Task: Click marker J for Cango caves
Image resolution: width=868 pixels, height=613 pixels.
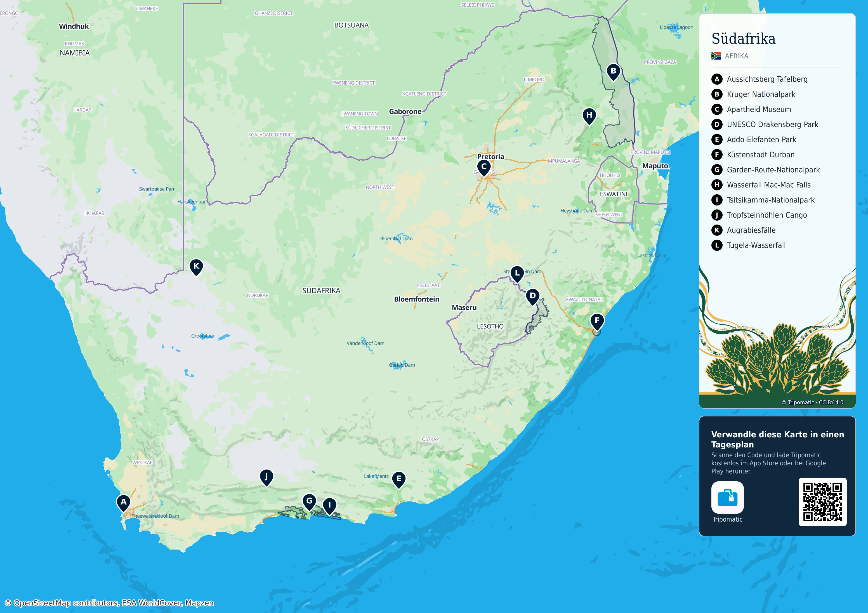Action: [266, 478]
